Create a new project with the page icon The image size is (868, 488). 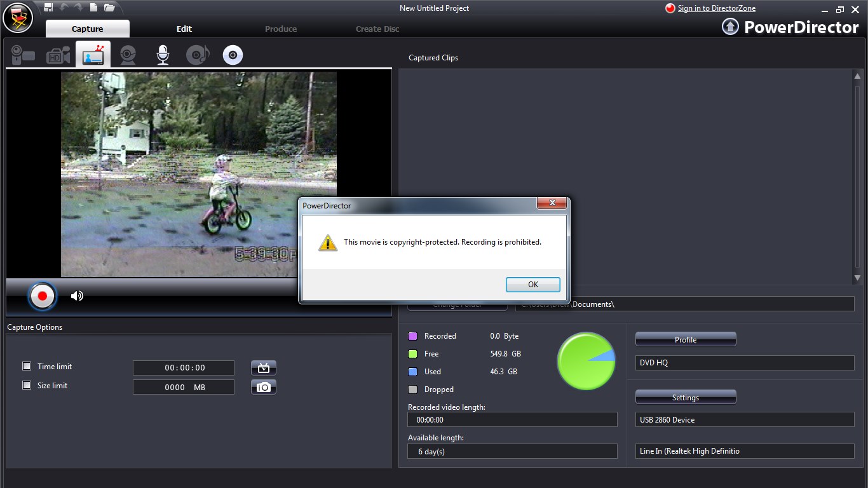(93, 8)
